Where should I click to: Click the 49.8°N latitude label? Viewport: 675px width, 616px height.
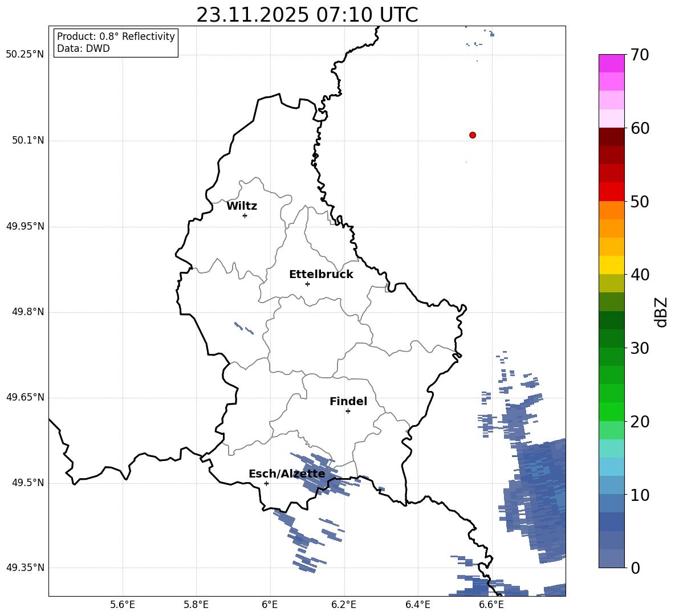coord(28,312)
